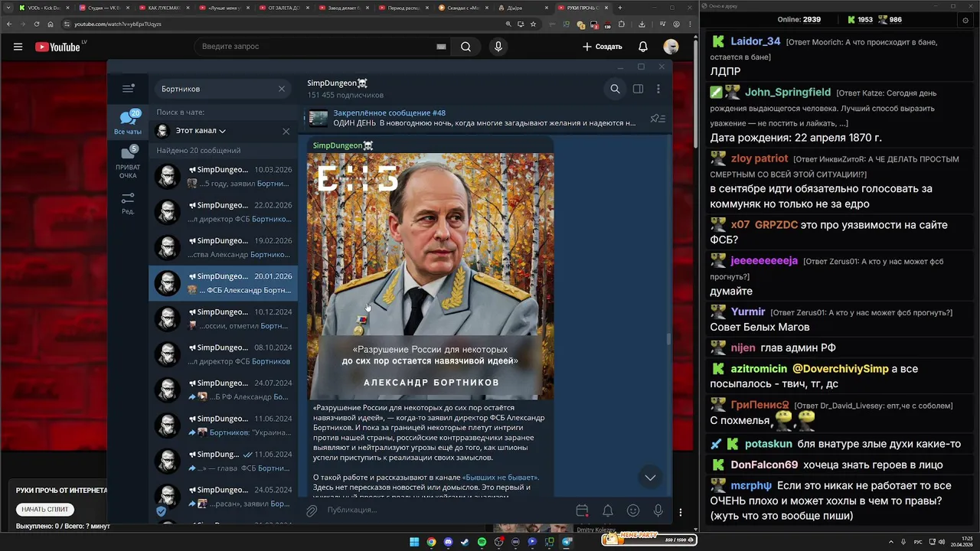980x551 pixels.
Task: Open the YouTube guide menu
Action: point(18,47)
